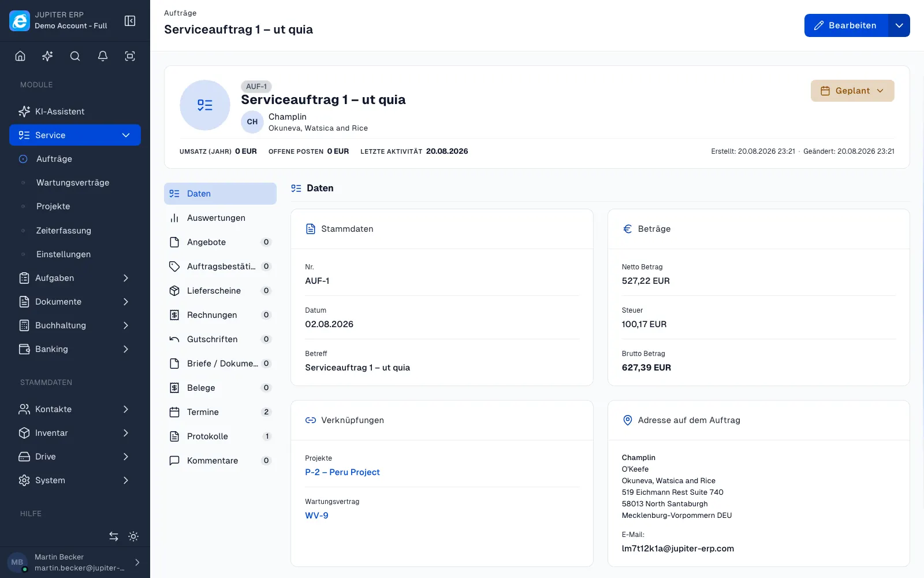Open Zeiterfassung submenu item
This screenshot has height=578, width=924.
click(75, 231)
